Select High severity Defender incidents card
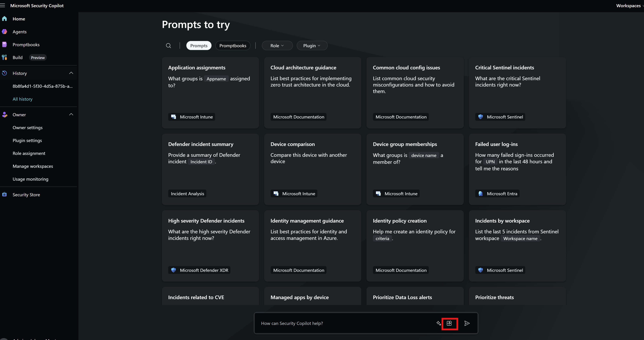644x340 pixels. click(210, 246)
